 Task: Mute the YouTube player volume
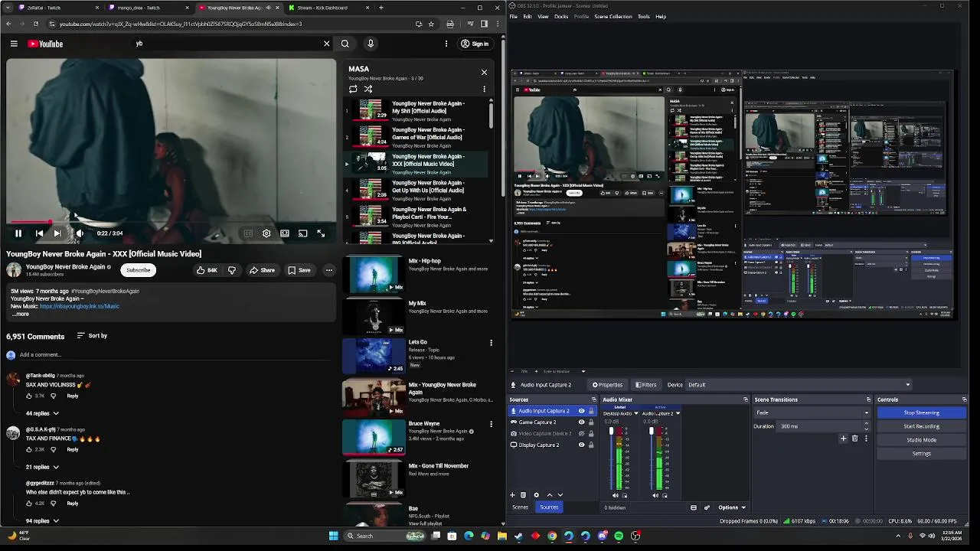point(80,233)
